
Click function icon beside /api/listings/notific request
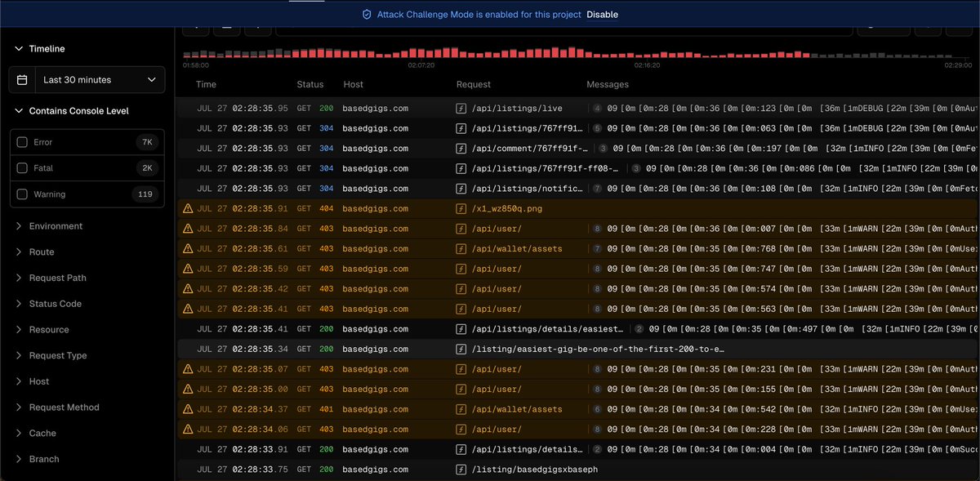tap(461, 189)
